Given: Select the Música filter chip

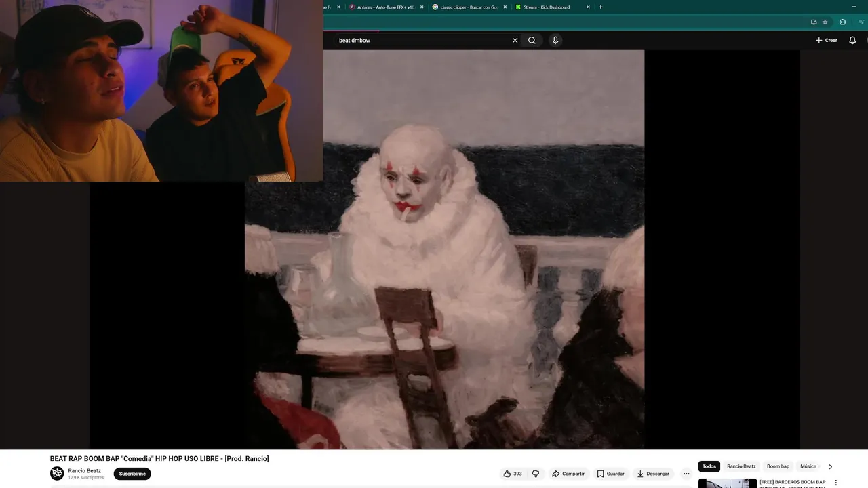Looking at the screenshot, I should 808,466.
